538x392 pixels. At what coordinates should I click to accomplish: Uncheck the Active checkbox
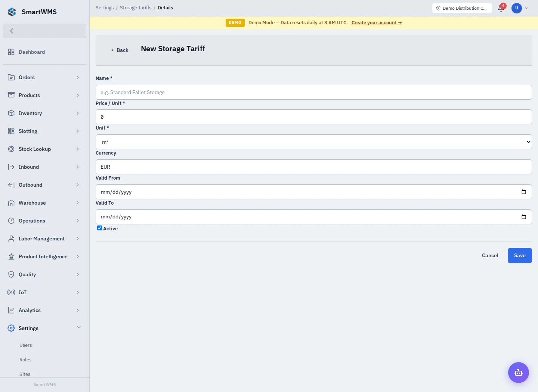point(99,228)
